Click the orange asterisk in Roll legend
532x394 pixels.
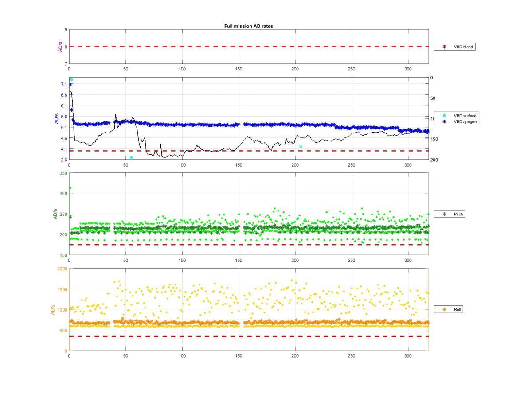pos(444,310)
